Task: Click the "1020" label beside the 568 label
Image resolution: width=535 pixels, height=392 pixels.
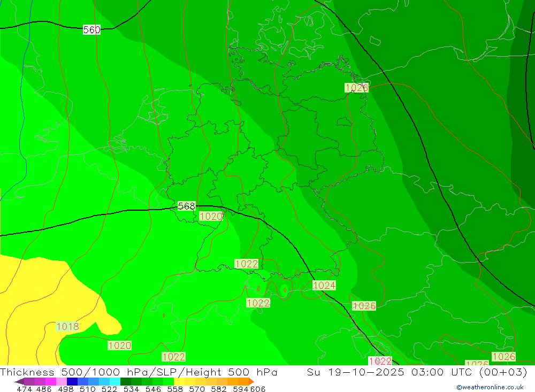Action: (211, 216)
